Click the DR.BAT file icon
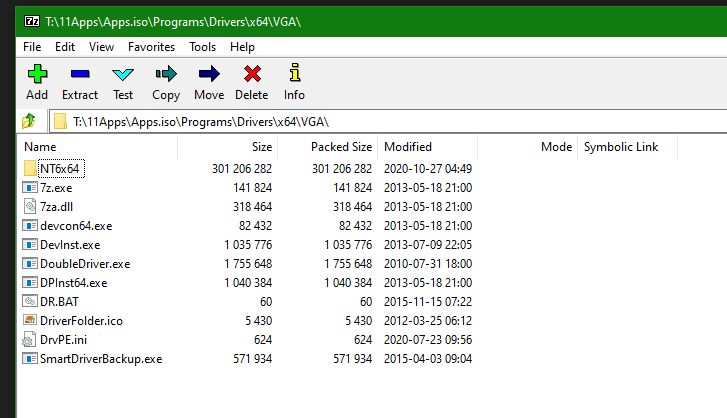 [x=30, y=301]
